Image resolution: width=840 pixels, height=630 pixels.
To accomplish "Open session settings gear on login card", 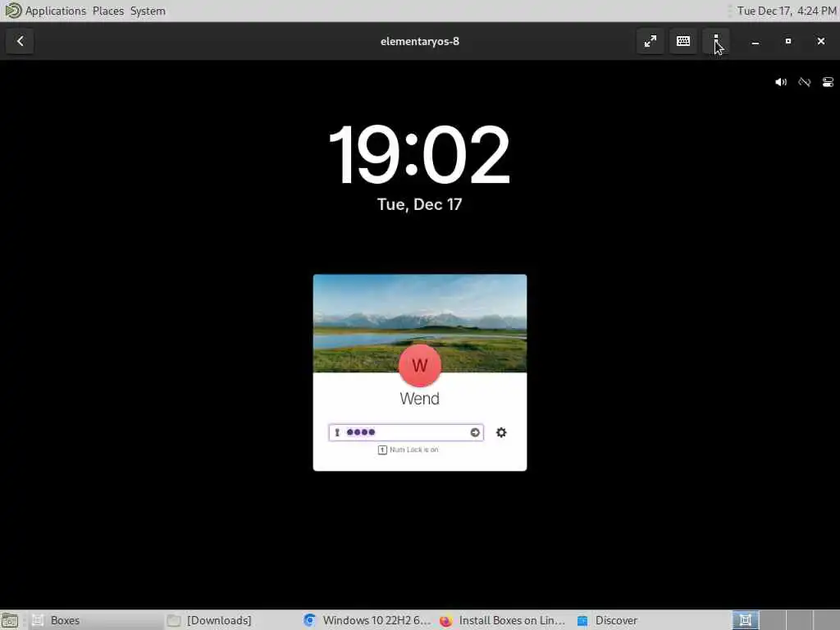I will click(x=501, y=432).
